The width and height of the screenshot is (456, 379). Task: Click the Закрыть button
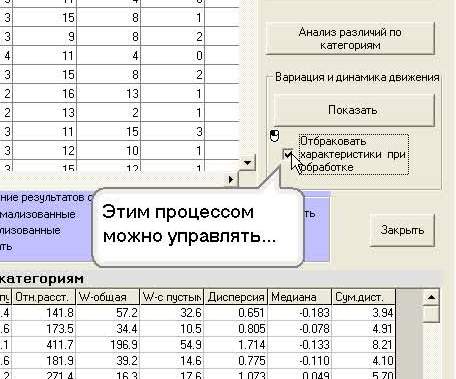click(x=402, y=230)
